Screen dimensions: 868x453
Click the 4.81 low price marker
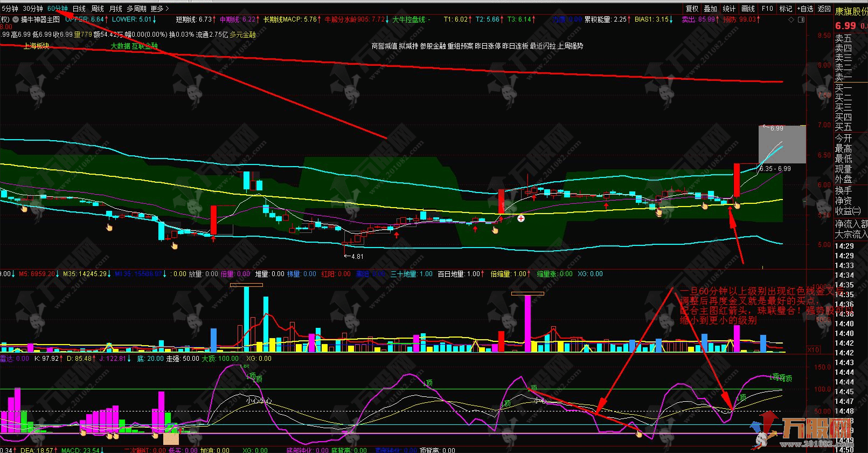(357, 257)
